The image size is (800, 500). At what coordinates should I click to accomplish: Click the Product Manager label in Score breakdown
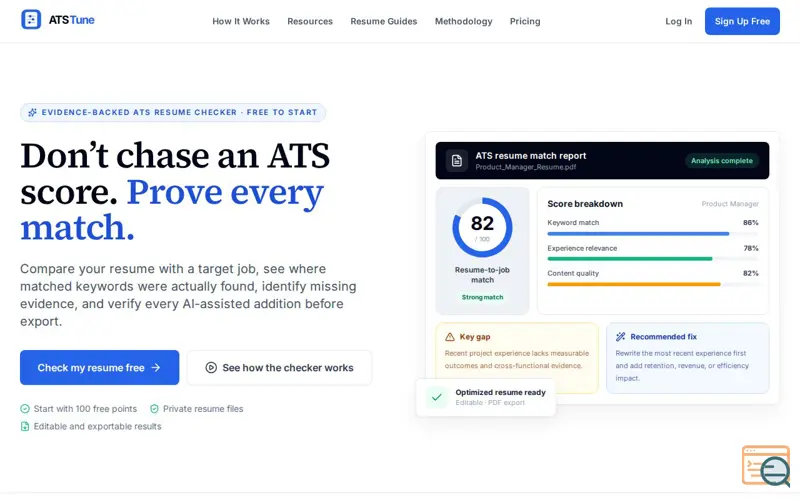pos(730,204)
